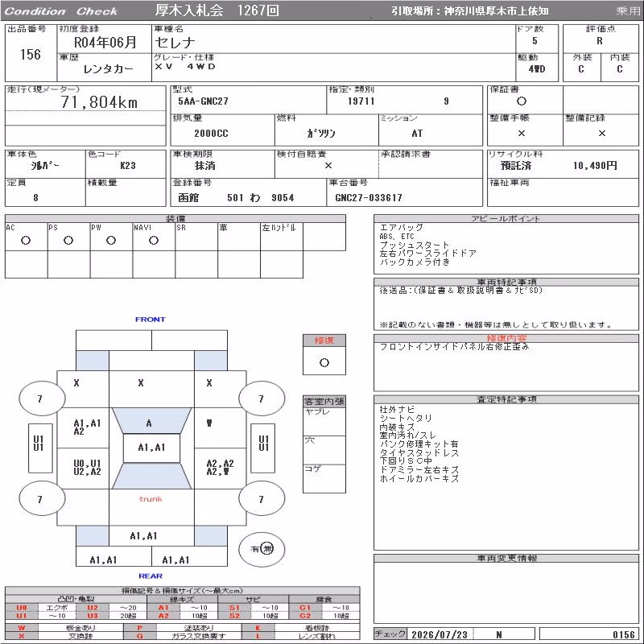Click the circle in the NAVI equipment cell
The height and width of the screenshot is (644, 644).
[154, 240]
